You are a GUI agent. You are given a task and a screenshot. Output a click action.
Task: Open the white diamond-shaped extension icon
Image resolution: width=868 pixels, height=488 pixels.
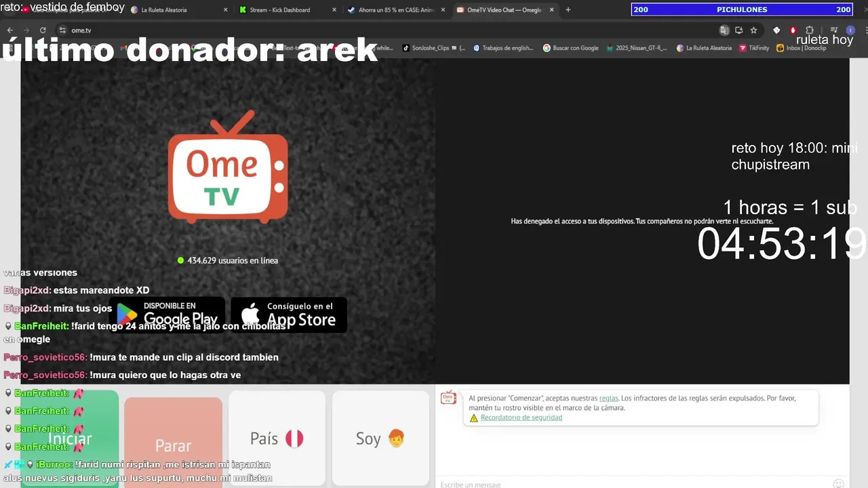pyautogui.click(x=776, y=30)
